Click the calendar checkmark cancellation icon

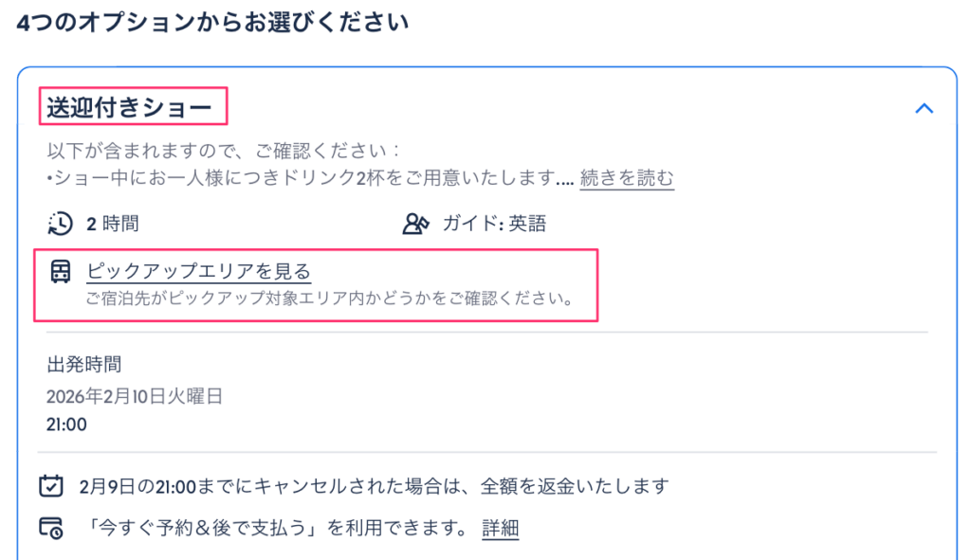[50, 486]
